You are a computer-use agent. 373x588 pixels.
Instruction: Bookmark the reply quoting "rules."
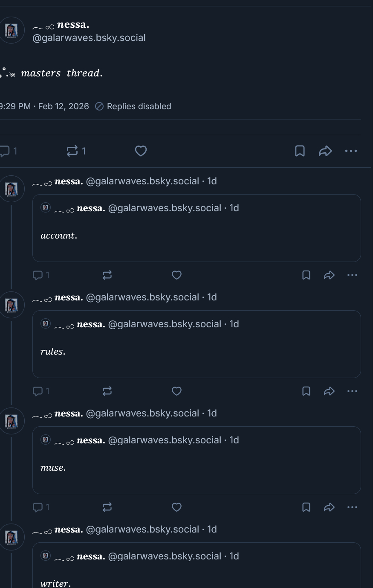pyautogui.click(x=306, y=391)
